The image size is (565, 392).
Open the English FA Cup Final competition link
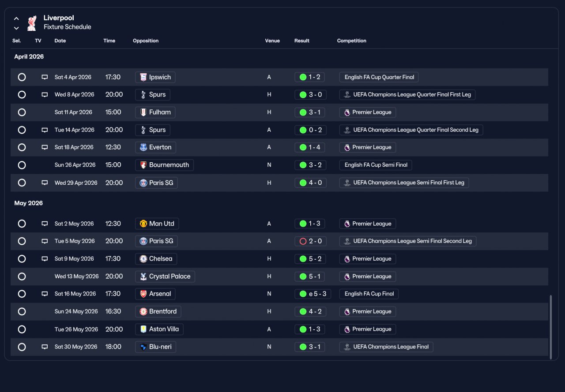click(x=369, y=294)
